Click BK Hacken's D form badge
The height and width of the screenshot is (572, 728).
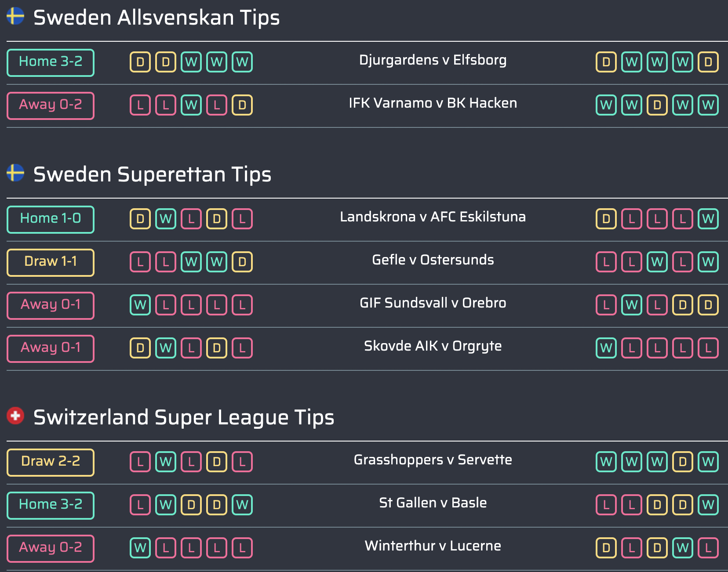point(657,105)
